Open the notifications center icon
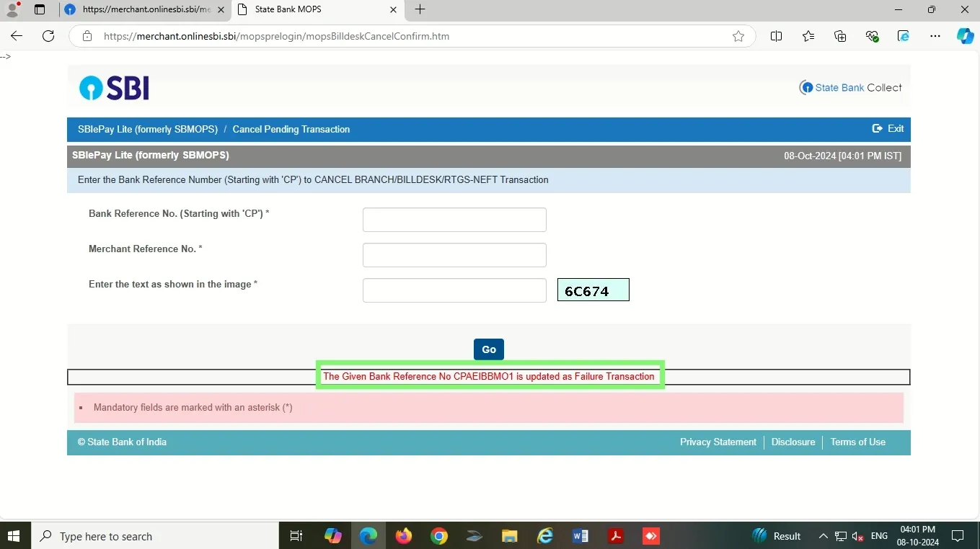This screenshot has width=980, height=549. click(x=958, y=536)
